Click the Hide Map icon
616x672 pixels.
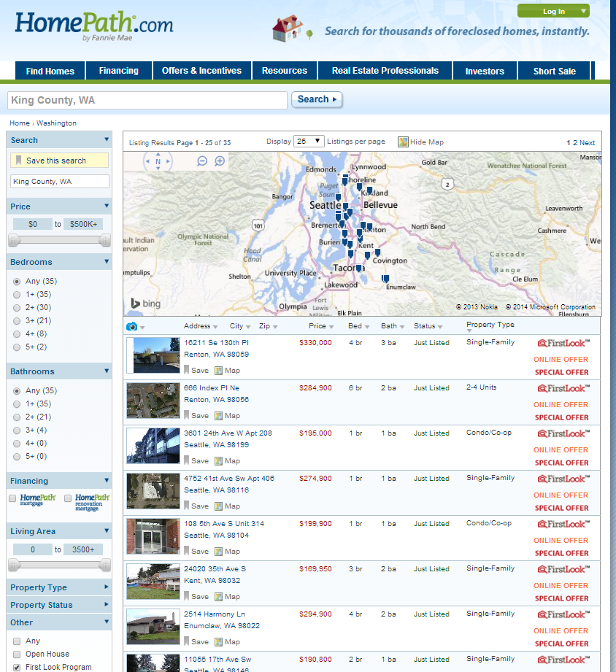click(x=403, y=142)
